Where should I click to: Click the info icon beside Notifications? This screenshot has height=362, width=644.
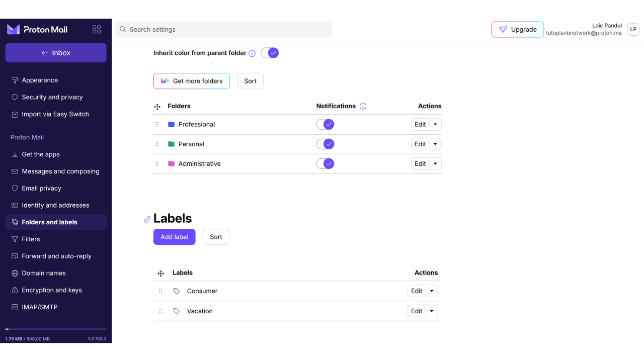363,106
